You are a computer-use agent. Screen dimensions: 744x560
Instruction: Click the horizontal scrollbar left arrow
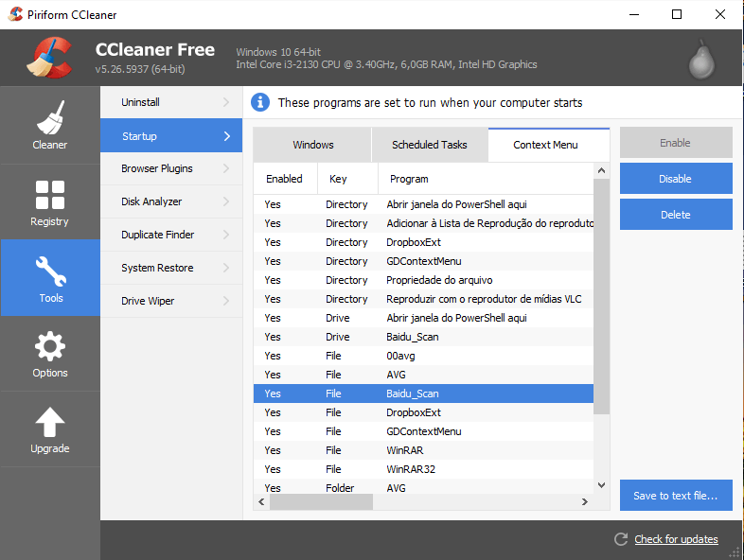[261, 501]
